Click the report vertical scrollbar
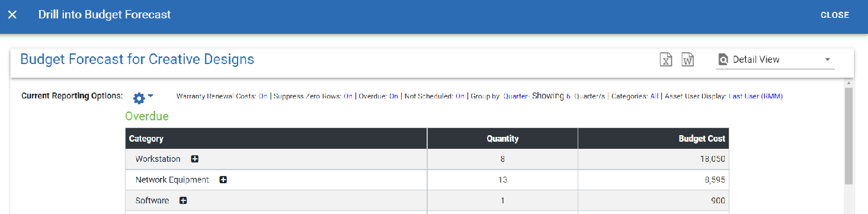This screenshot has width=868, height=214. [x=848, y=136]
